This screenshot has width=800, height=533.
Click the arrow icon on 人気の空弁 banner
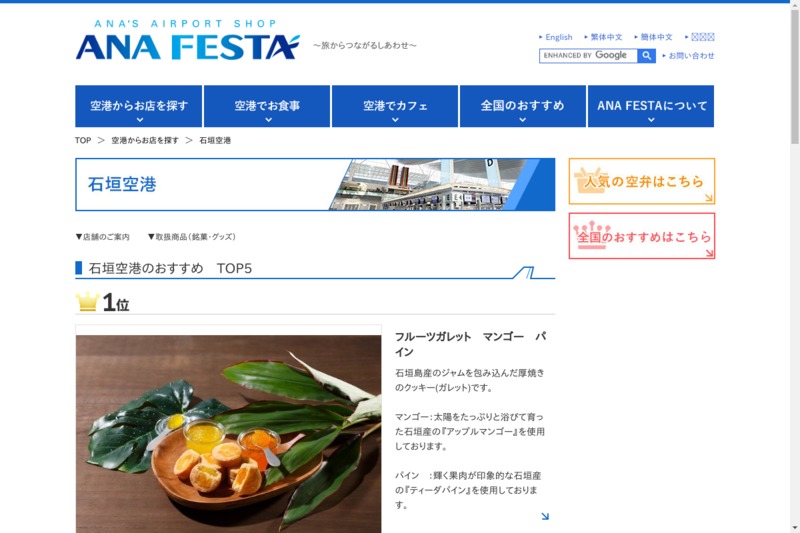709,198
